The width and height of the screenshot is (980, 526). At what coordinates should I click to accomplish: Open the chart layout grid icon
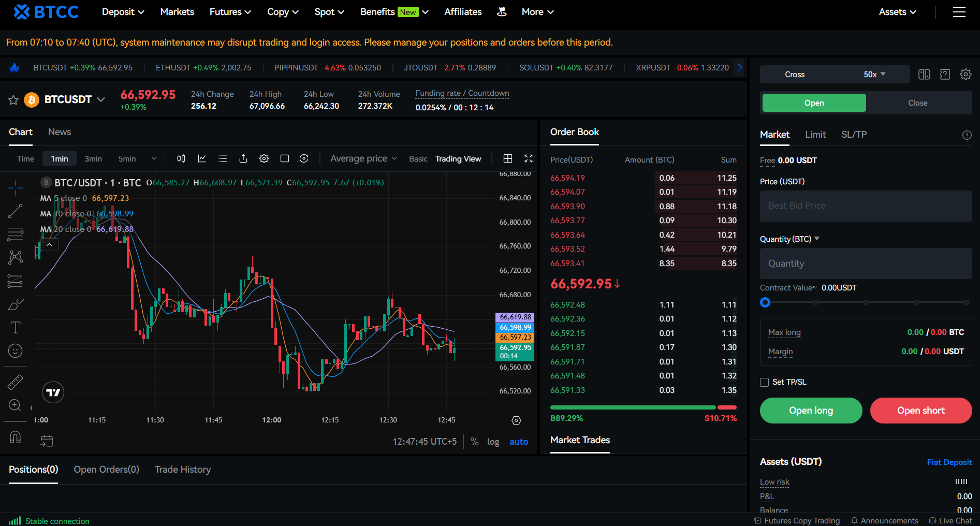pyautogui.click(x=508, y=158)
